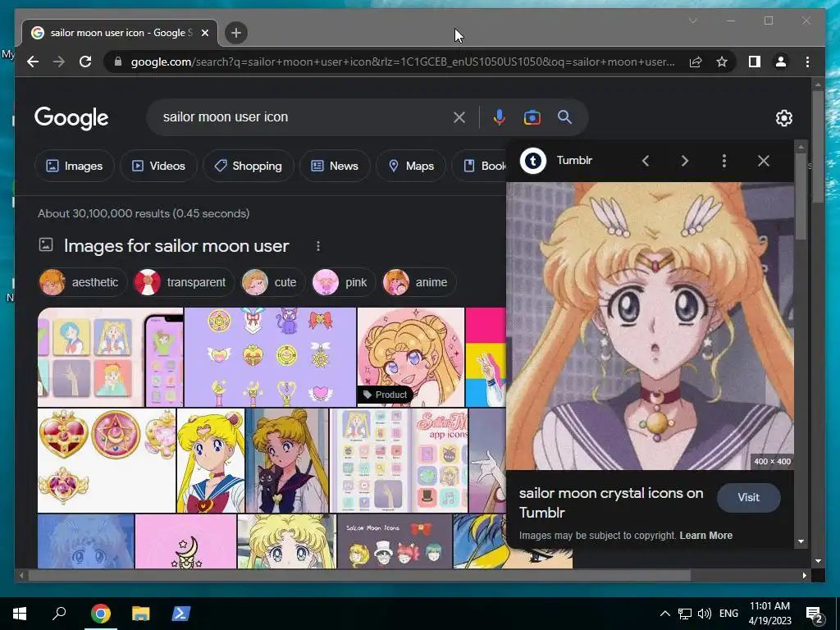The image size is (840, 630).
Task: Open the notification center
Action: point(815,614)
